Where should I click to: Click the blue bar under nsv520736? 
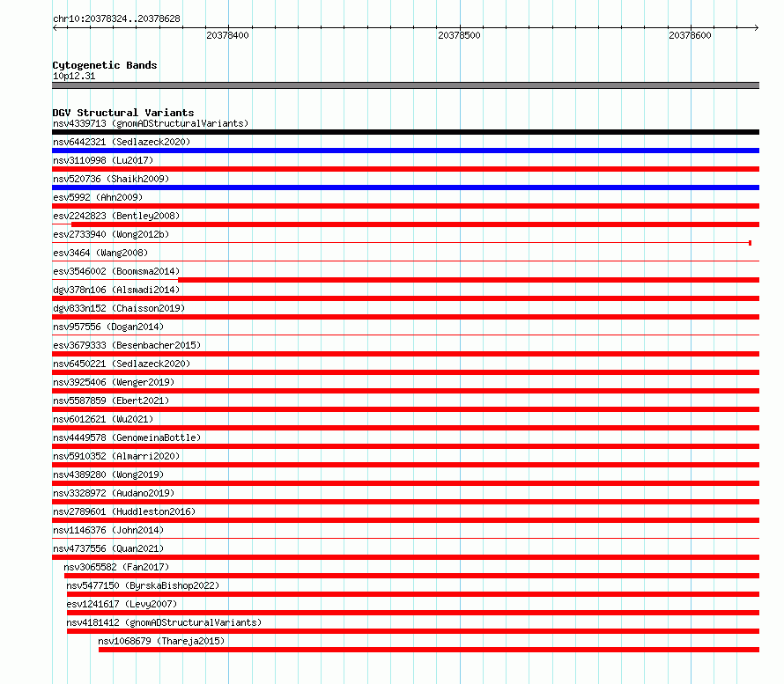click(405, 188)
